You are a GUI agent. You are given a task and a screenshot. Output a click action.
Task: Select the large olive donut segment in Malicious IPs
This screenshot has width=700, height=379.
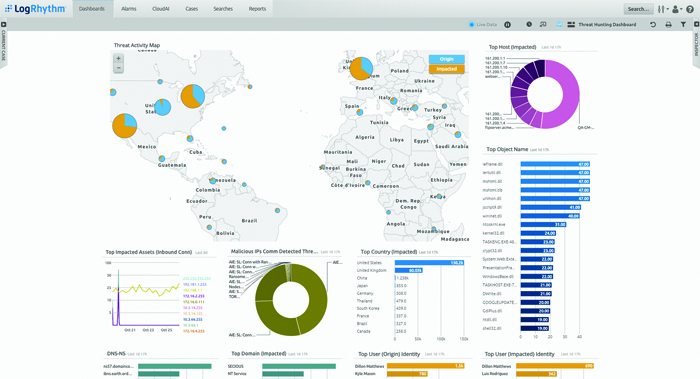click(x=317, y=299)
